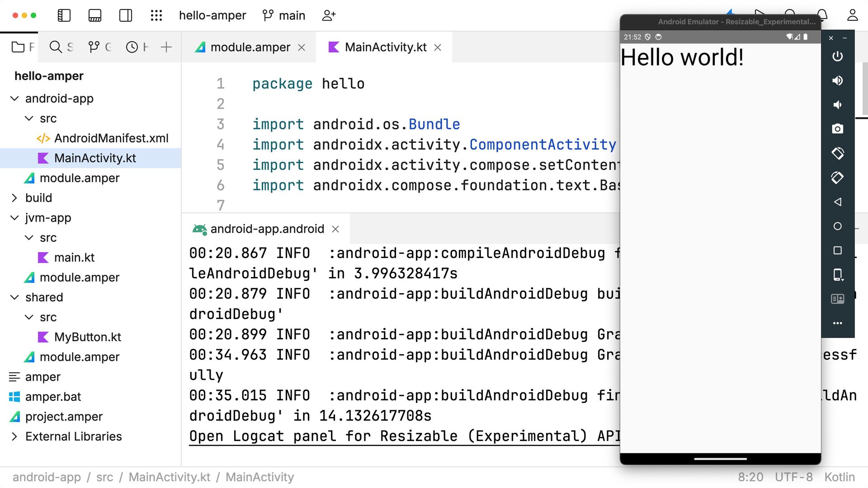Click android-app in the breadcrumb bar
Viewport: 868px width, 488px height.
pyautogui.click(x=47, y=477)
